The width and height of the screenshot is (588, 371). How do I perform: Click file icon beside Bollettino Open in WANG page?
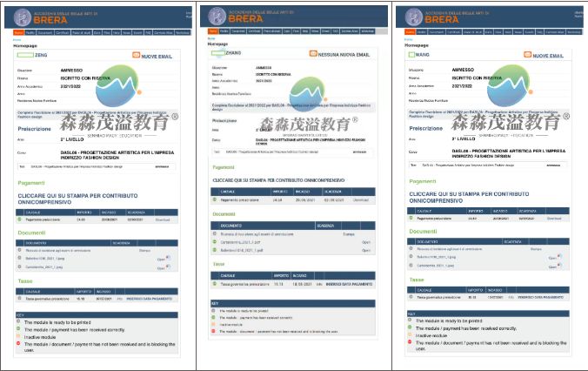[x=559, y=256]
